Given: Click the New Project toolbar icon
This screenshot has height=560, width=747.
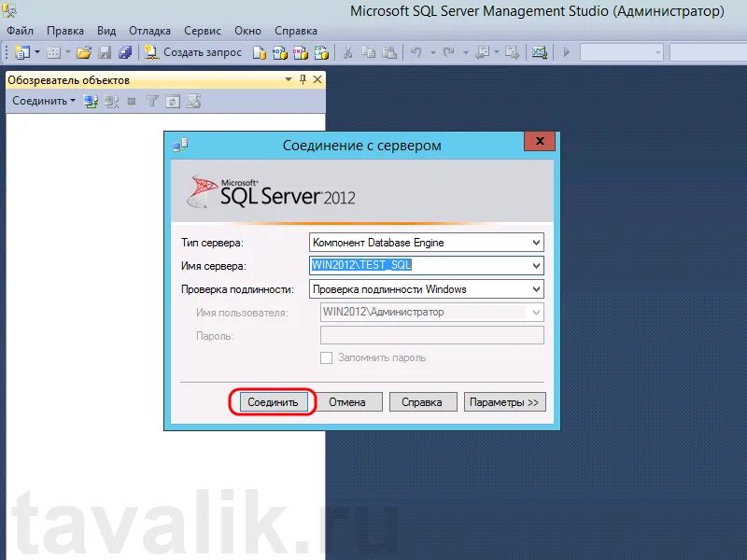Looking at the screenshot, I should click(x=21, y=52).
